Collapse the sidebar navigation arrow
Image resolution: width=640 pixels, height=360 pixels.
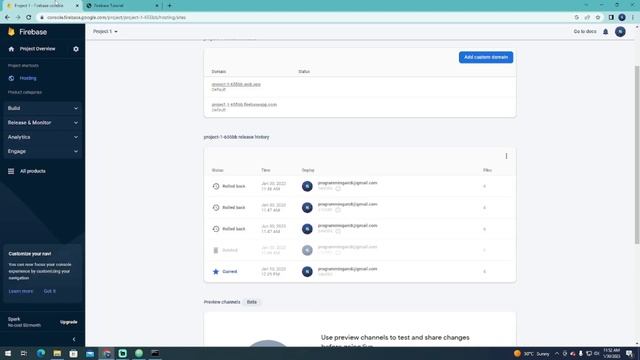pyautogui.click(x=74, y=339)
